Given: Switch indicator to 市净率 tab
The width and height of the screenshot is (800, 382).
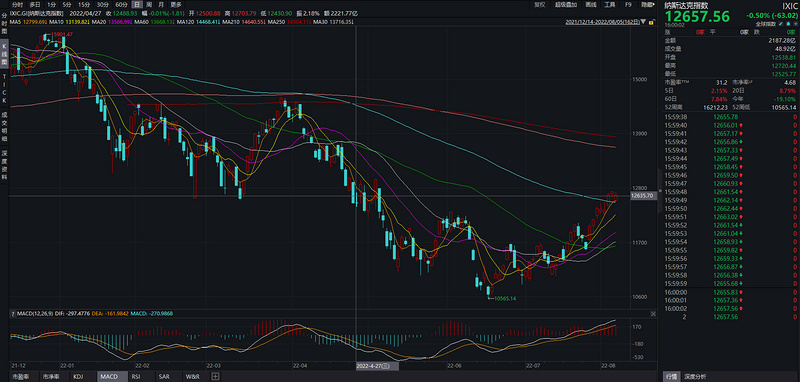Looking at the screenshot, I should 54,376.
